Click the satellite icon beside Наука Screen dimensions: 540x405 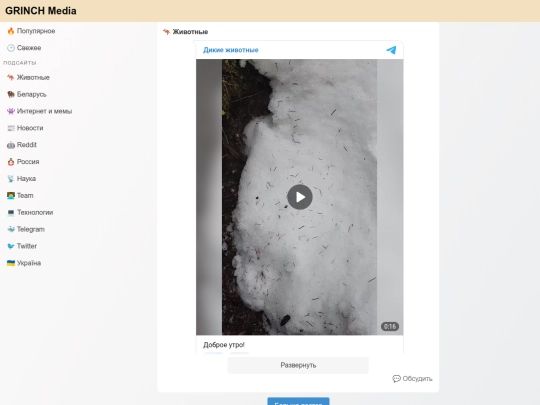click(11, 179)
